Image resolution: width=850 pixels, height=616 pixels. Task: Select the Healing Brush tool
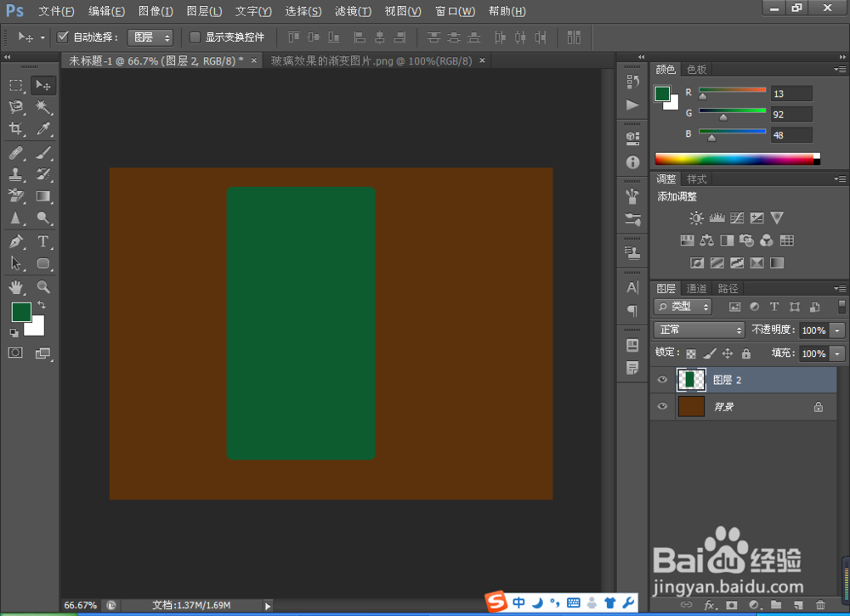(15, 153)
